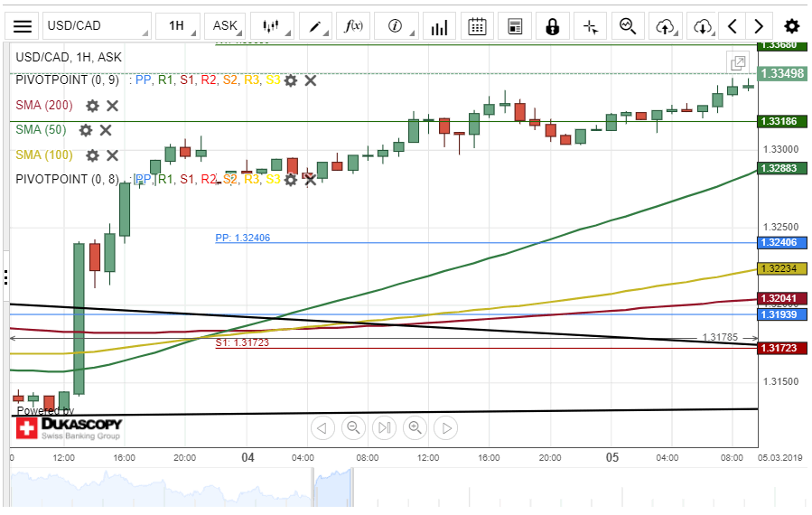
Task: Open the hamburger main menu
Action: [23, 26]
